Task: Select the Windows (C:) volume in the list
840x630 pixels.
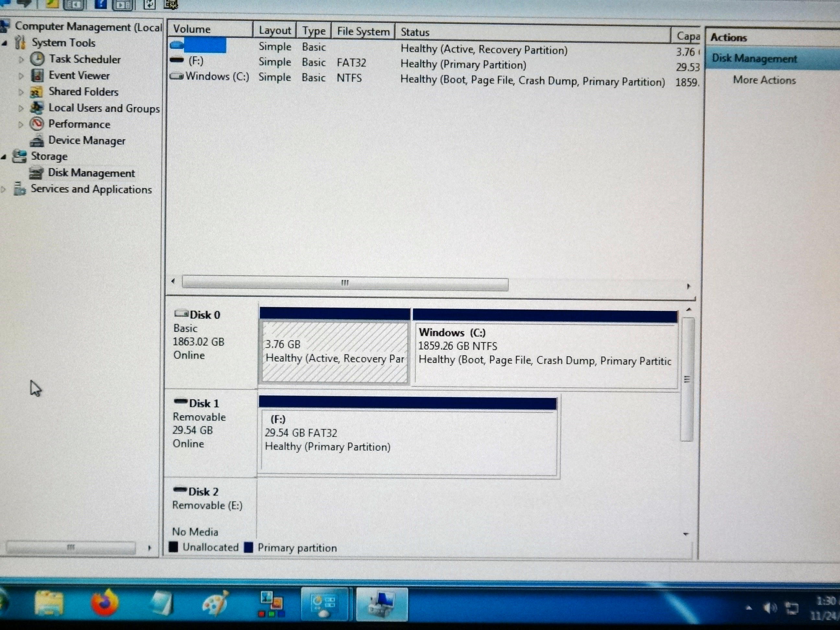Action: click(x=217, y=76)
